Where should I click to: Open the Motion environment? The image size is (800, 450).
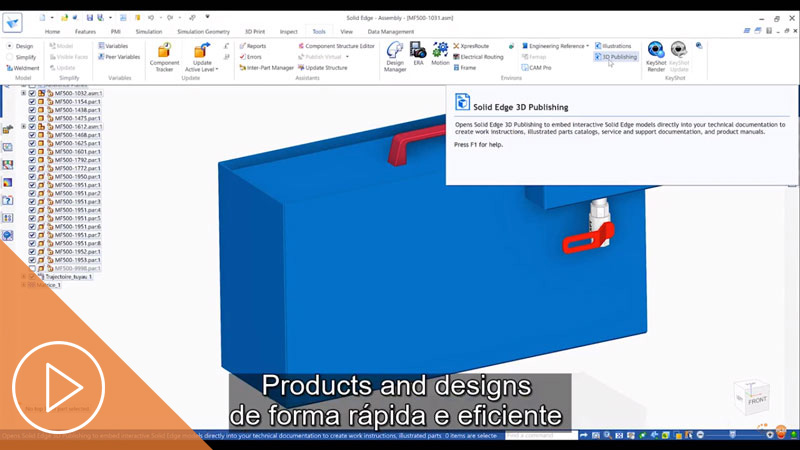click(x=440, y=54)
